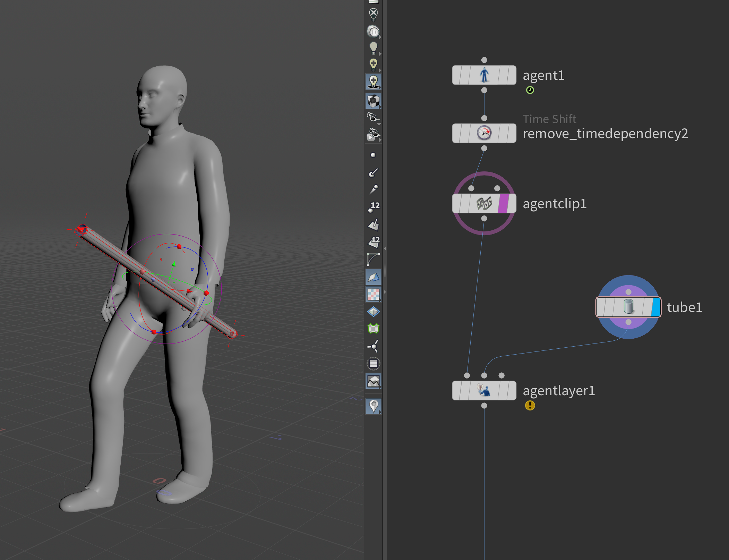This screenshot has width=729, height=560.
Task: Toggle Display Points dot icon
Action: pos(373,155)
